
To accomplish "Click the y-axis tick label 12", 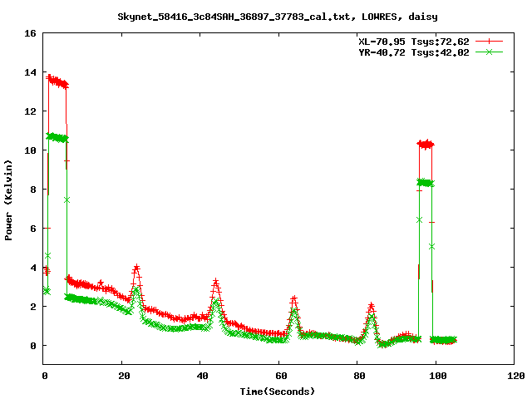I will [x=30, y=111].
